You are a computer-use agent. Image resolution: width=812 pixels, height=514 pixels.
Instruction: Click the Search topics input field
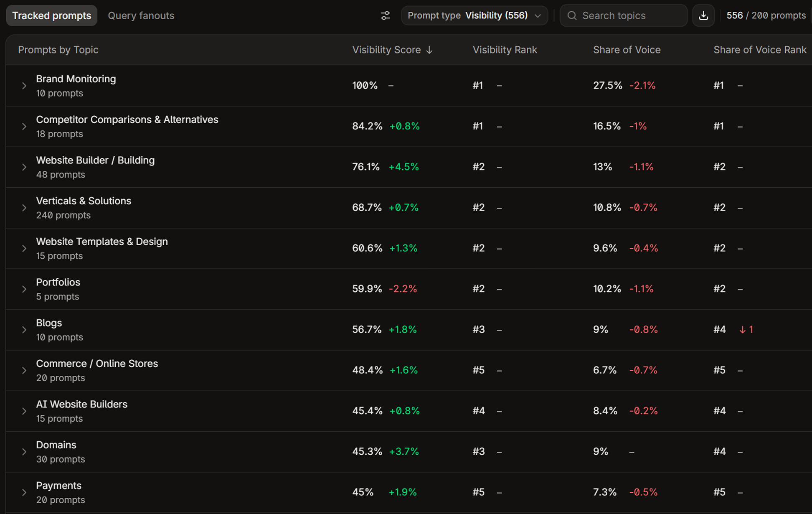tap(624, 15)
